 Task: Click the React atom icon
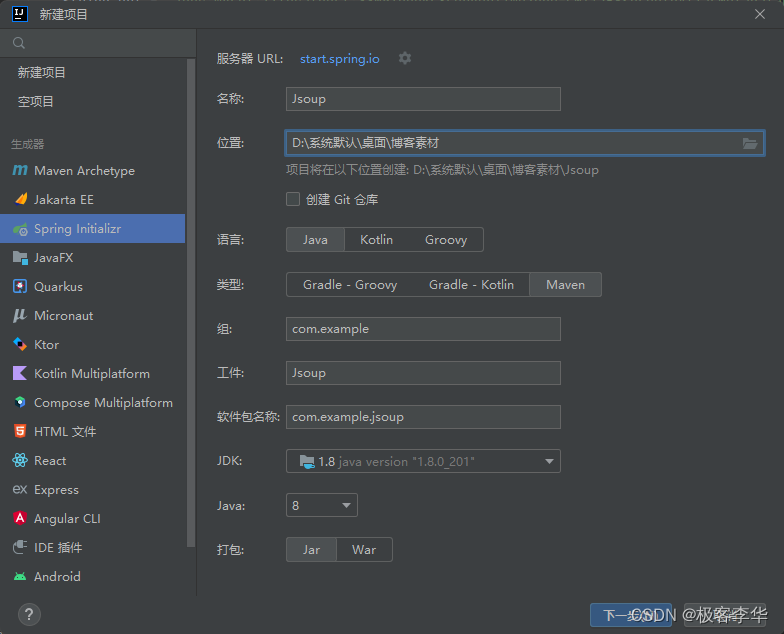coord(20,460)
